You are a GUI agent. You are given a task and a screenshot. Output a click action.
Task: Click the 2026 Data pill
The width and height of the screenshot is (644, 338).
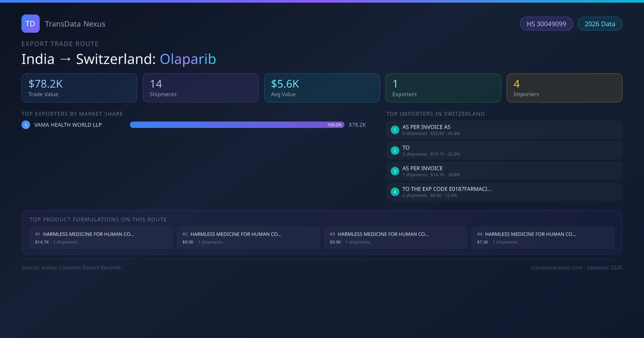click(x=600, y=24)
